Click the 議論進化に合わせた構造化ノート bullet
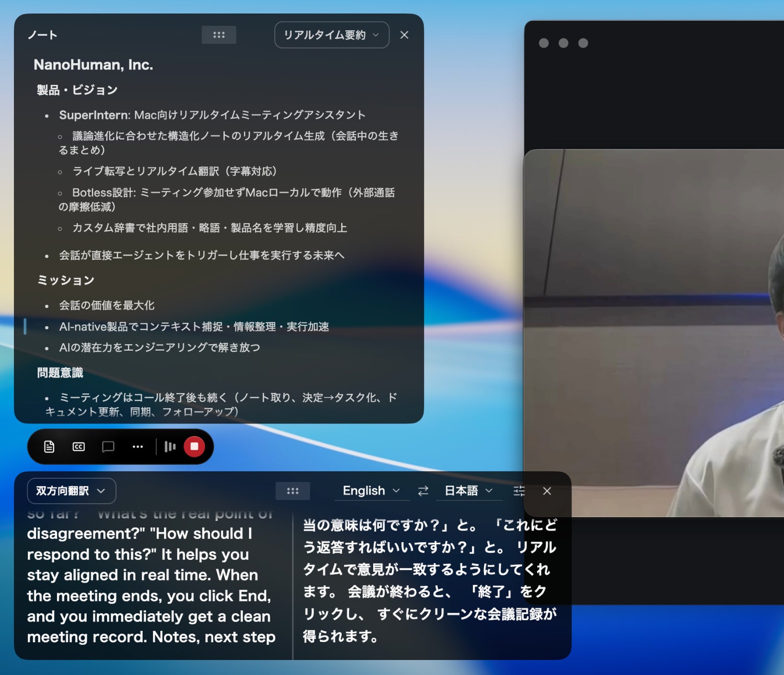Image resolution: width=784 pixels, height=675 pixels. click(x=228, y=143)
